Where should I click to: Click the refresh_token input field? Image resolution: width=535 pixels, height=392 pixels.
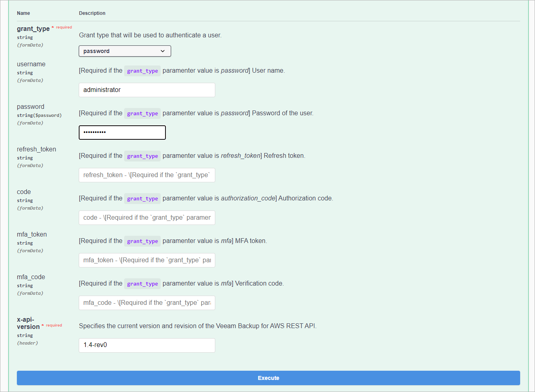point(147,175)
